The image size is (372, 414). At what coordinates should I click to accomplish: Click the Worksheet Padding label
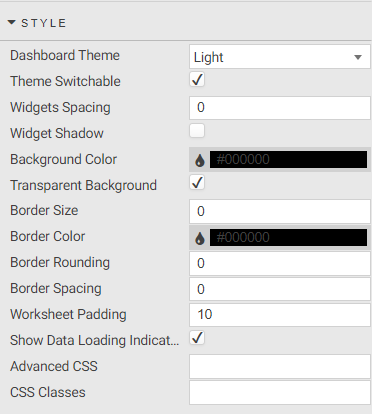coord(68,314)
